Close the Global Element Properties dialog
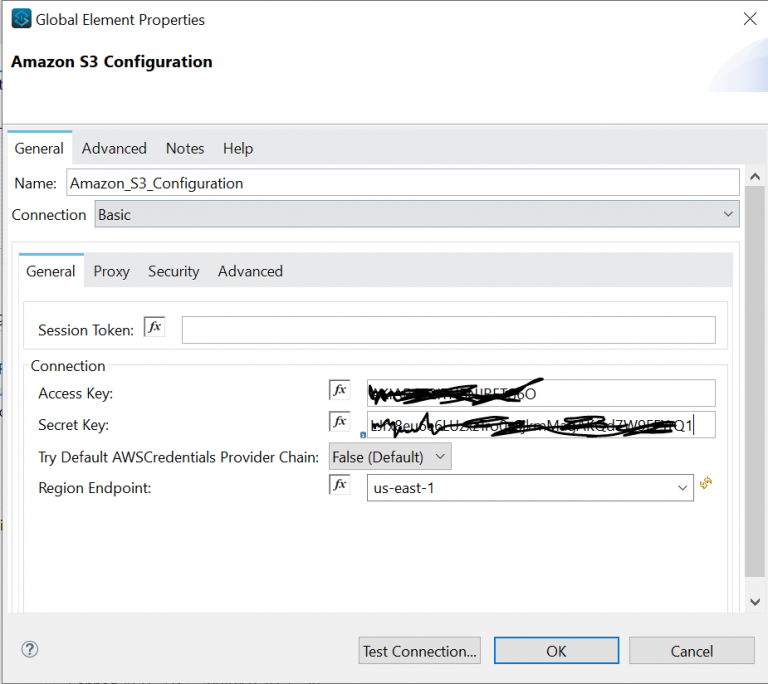Viewport: 768px width, 684px height. tap(750, 19)
